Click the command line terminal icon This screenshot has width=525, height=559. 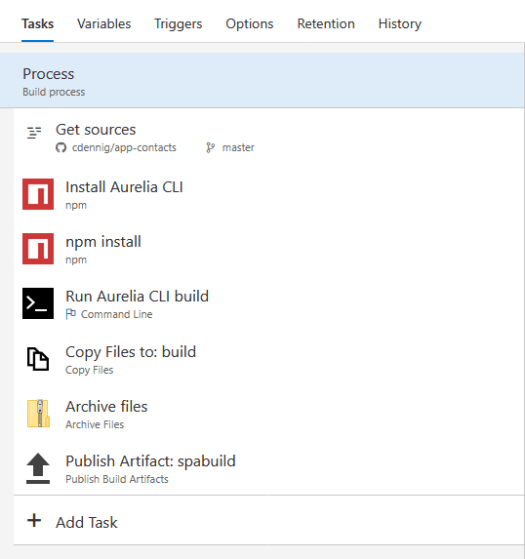[x=38, y=303]
